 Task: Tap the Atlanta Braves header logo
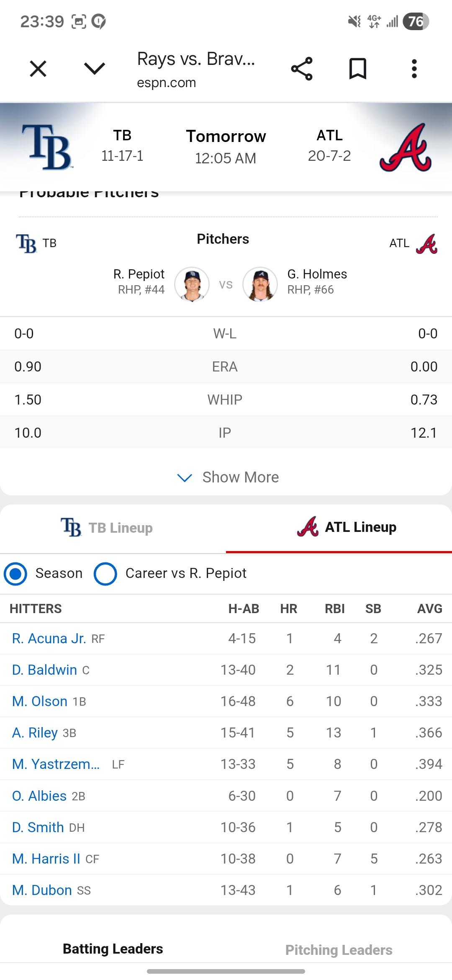(405, 147)
